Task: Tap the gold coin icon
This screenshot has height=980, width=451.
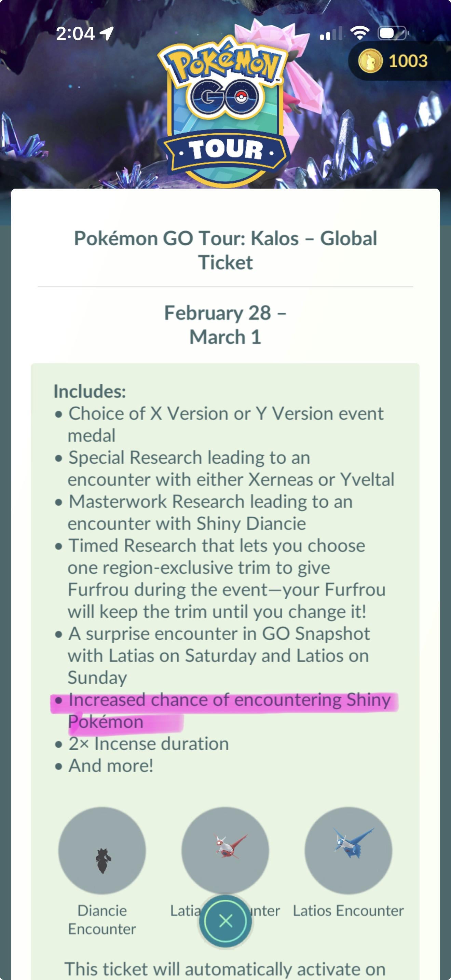Action: point(370,61)
